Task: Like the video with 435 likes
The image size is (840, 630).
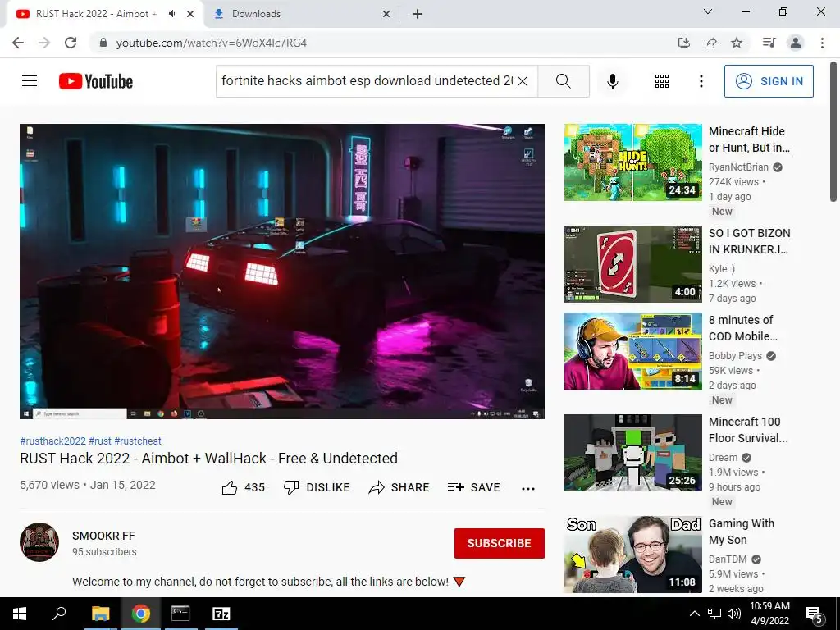Action: click(x=243, y=487)
